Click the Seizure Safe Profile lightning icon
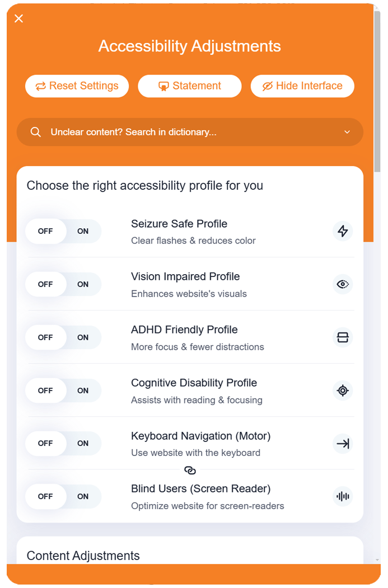 click(343, 231)
